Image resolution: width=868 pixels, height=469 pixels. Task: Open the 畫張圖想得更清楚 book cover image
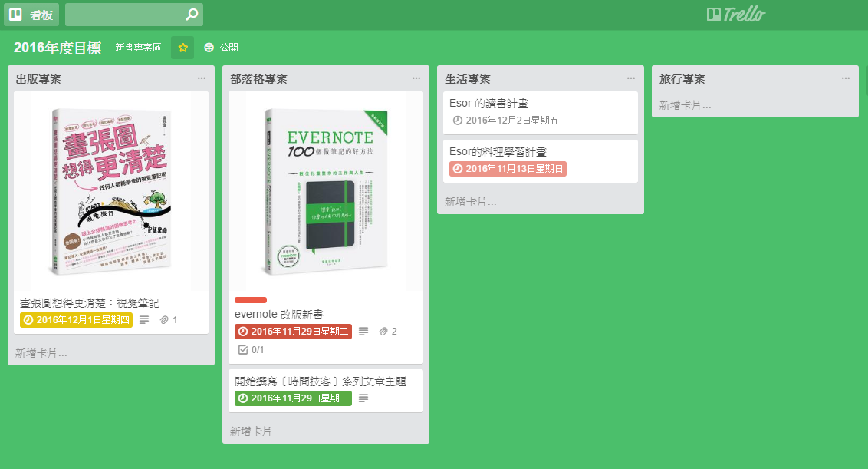[111, 191]
